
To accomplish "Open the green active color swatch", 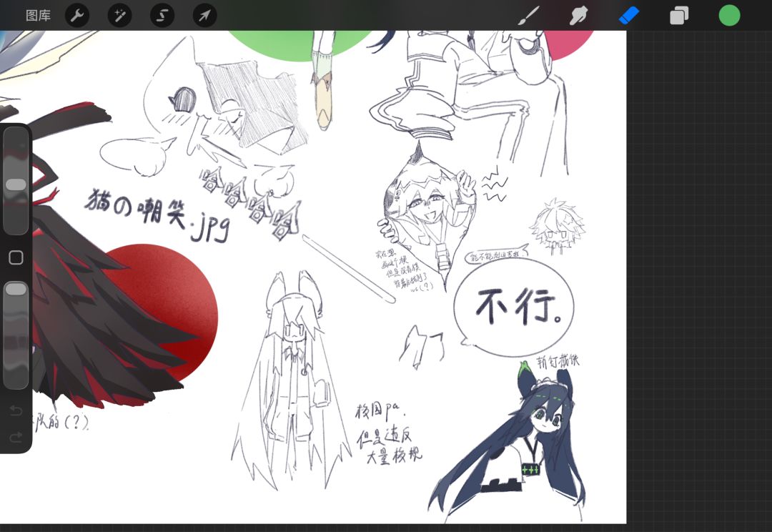I will pyautogui.click(x=729, y=16).
